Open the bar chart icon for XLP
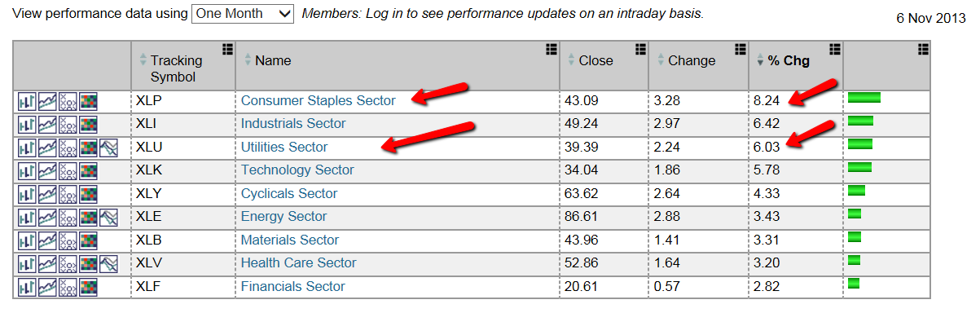The width and height of the screenshot is (980, 313). click(x=27, y=102)
